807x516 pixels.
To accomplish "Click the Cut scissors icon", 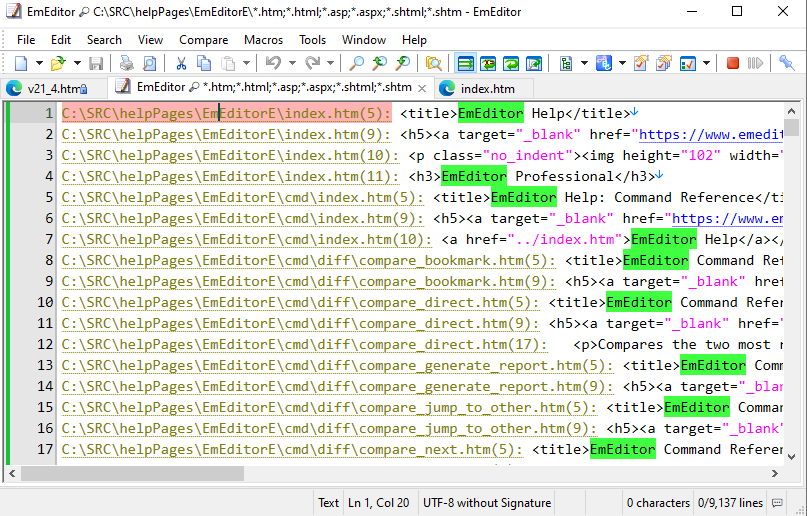I will [x=181, y=64].
